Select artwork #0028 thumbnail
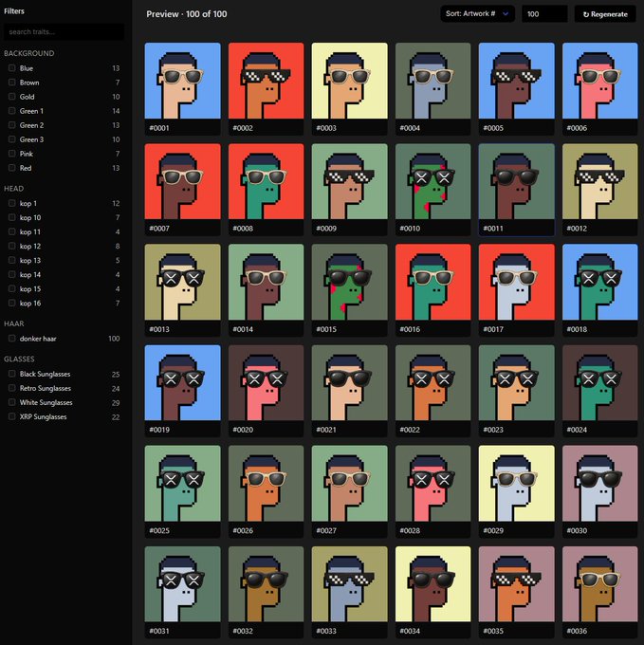The height and width of the screenshot is (645, 644). [433, 484]
